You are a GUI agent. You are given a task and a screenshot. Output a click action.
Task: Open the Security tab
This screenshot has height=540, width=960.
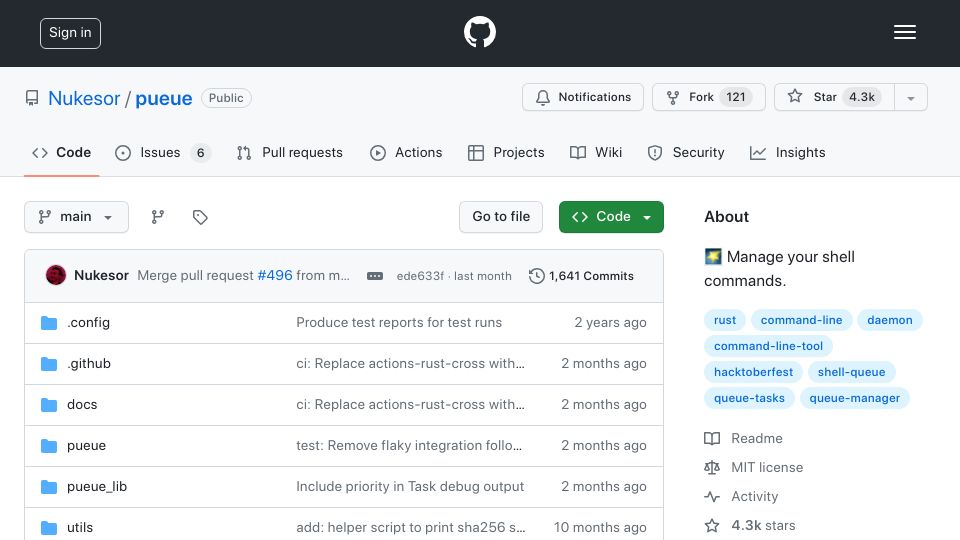click(686, 152)
